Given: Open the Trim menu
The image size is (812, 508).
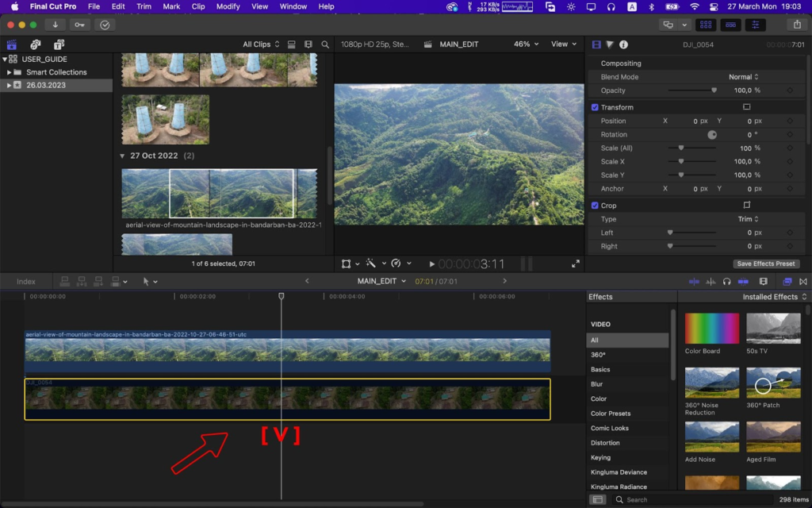Looking at the screenshot, I should (144, 6).
